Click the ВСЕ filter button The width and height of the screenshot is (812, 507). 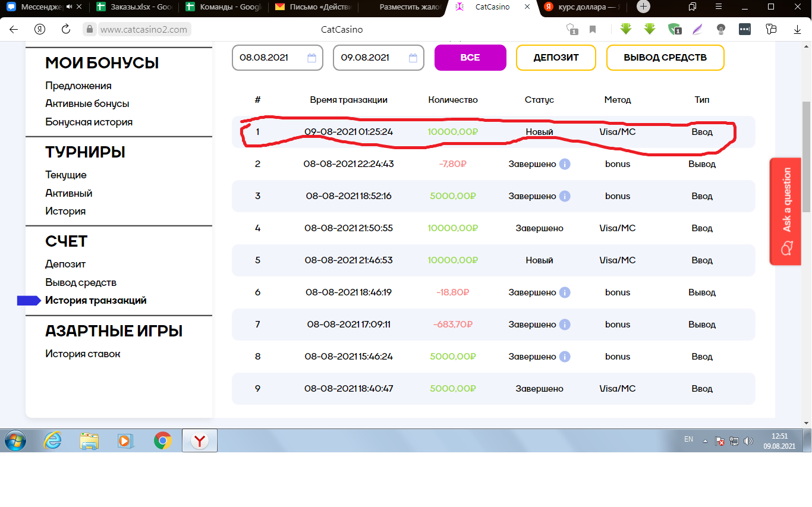[x=470, y=58]
